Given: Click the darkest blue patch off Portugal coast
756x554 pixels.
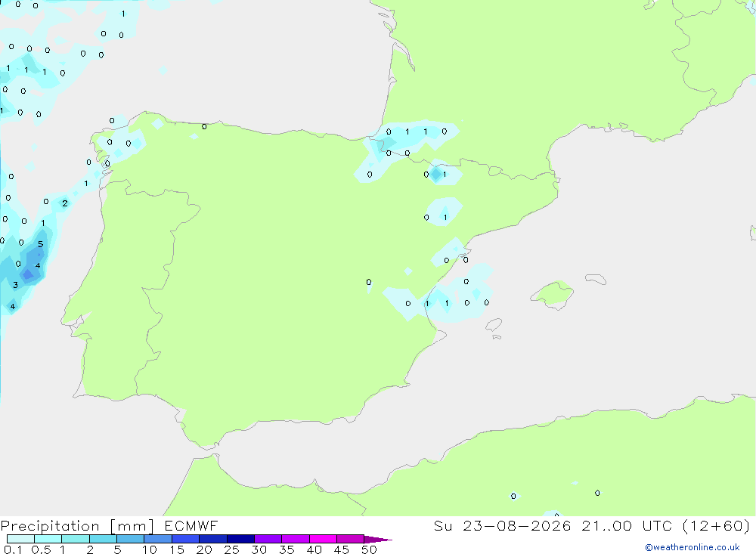Looking at the screenshot, I should (27, 275).
